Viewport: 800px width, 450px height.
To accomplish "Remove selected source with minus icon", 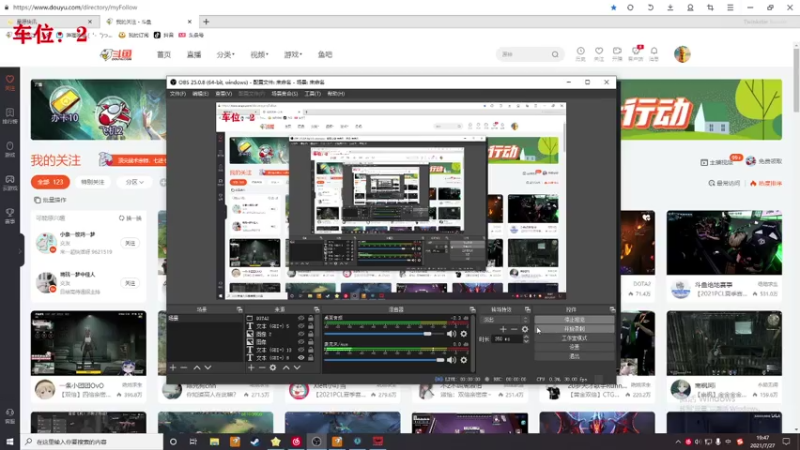I will (x=262, y=367).
